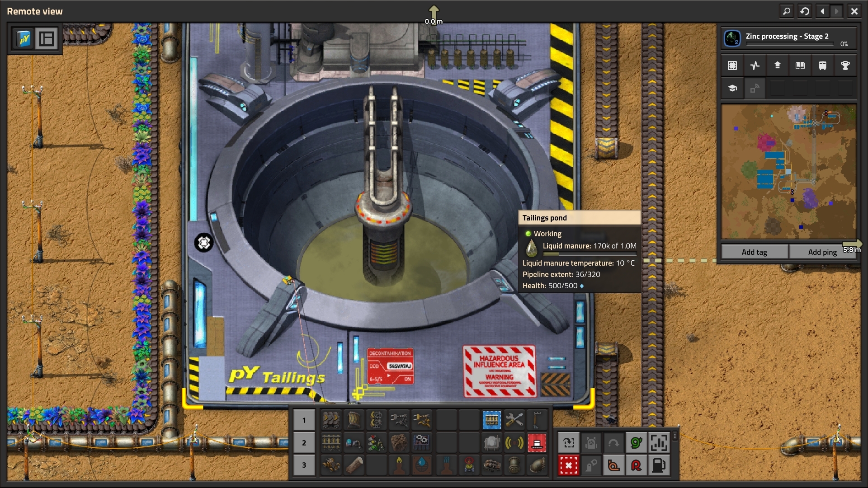Click the Zinc processing research progress bar
868x488 pixels.
789,44
